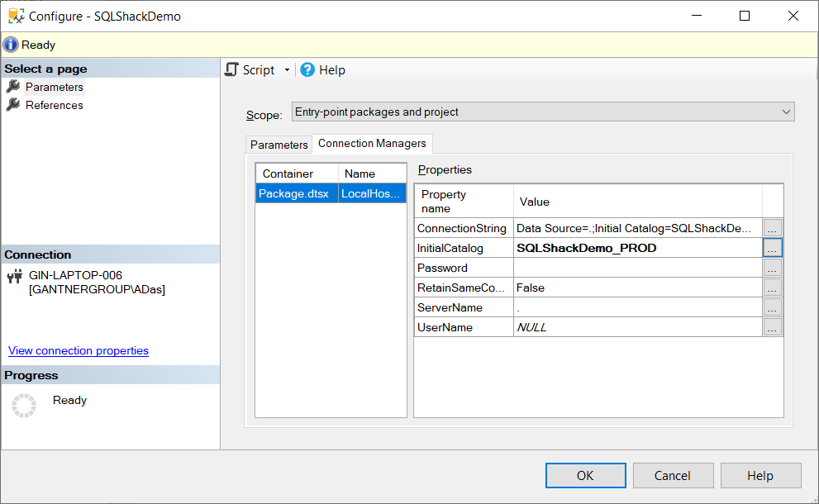
Task: Click the connection plug icon beside GIN-LAPTOP-006
Action: [15, 276]
